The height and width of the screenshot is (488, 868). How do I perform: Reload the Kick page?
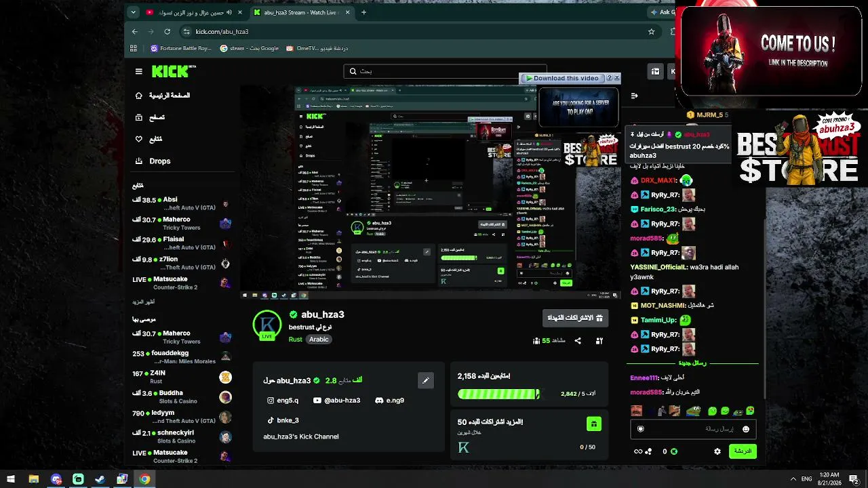(x=167, y=32)
